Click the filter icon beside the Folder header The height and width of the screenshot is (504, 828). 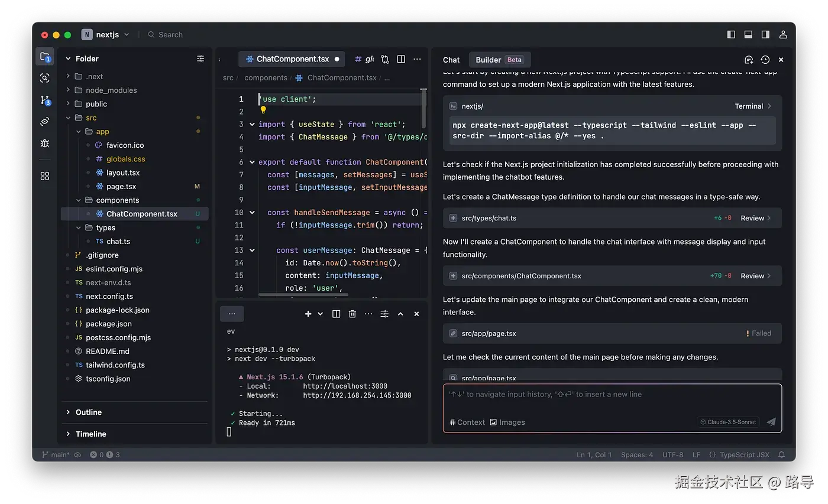[200, 58]
